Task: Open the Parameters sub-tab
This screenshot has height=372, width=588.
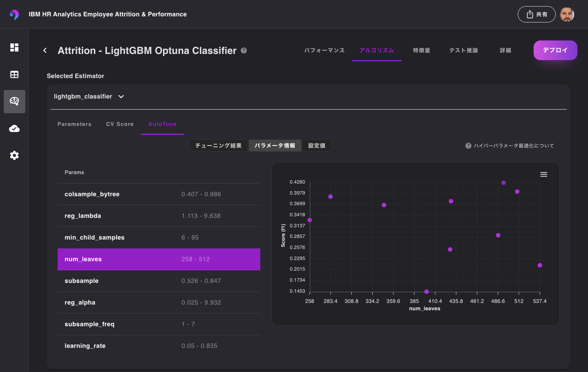Action: click(x=74, y=124)
